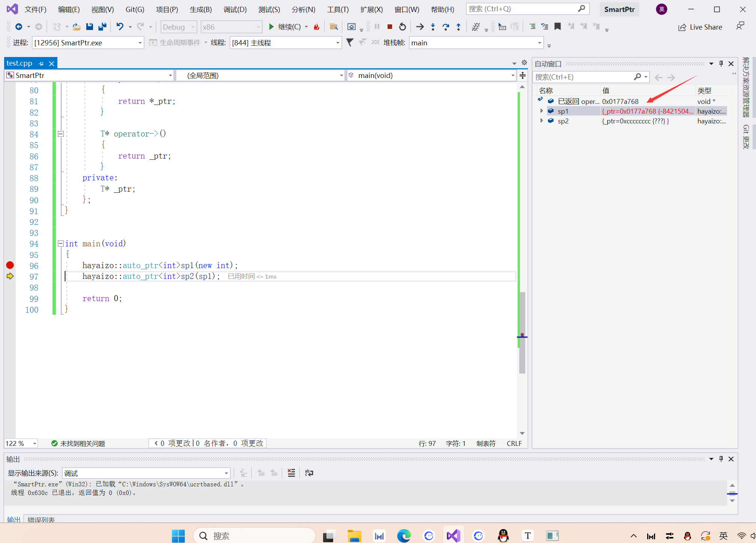756x543 pixels.
Task: Click the Hot Reload flame icon
Action: [317, 27]
